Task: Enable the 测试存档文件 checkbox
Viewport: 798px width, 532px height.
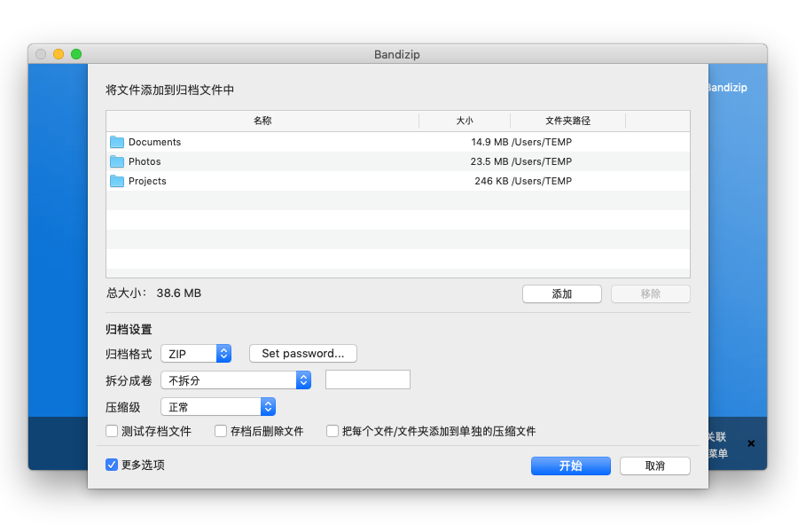Action: [112, 432]
